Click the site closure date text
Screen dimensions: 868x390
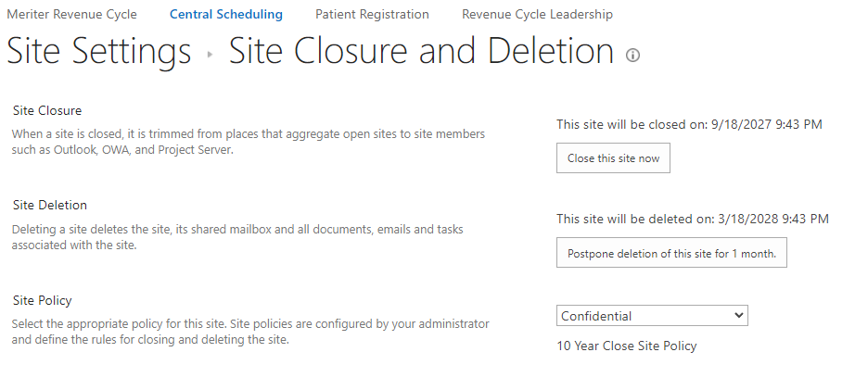tap(689, 124)
